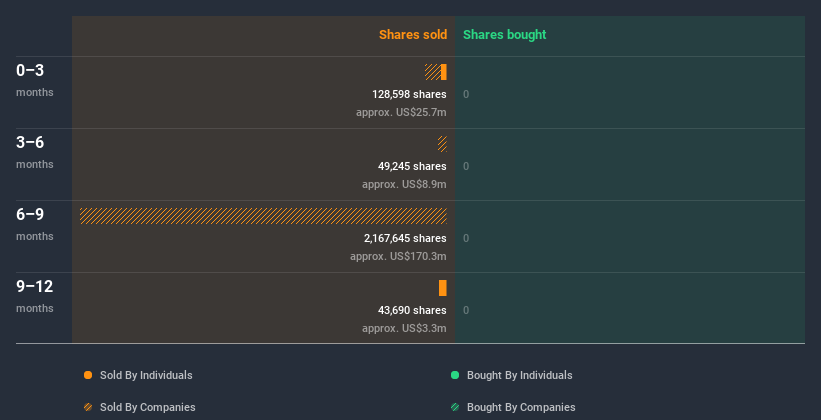The image size is (821, 420).
Task: Select the 9–12 months solid orange bar
Action: (443, 288)
